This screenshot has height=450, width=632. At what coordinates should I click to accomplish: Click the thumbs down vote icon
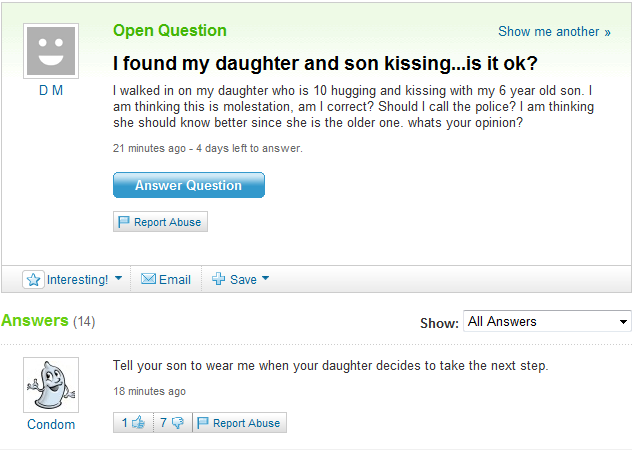178,423
